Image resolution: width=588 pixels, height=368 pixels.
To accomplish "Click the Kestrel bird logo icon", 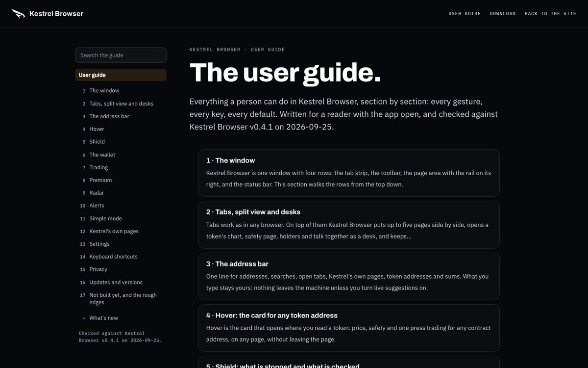I will click(x=19, y=14).
